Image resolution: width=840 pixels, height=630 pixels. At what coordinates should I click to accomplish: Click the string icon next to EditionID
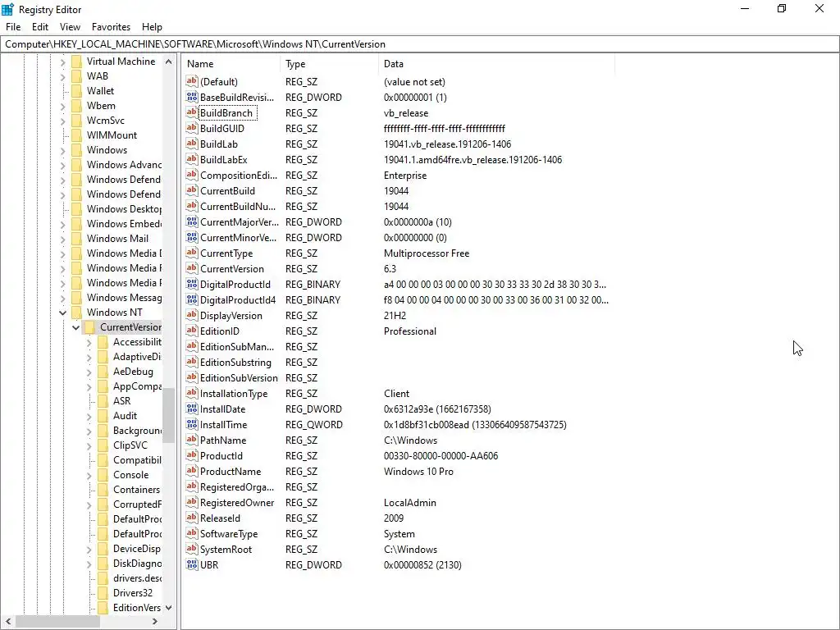pos(191,331)
